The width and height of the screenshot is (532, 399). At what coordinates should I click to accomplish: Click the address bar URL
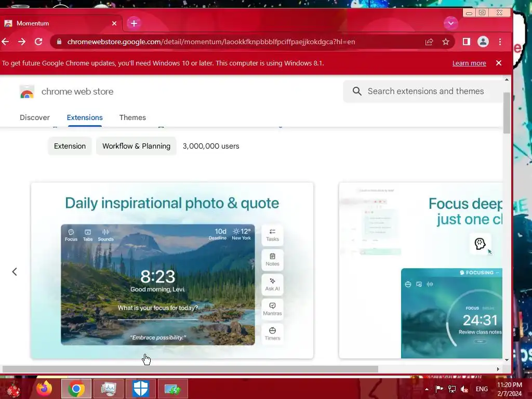(x=211, y=42)
